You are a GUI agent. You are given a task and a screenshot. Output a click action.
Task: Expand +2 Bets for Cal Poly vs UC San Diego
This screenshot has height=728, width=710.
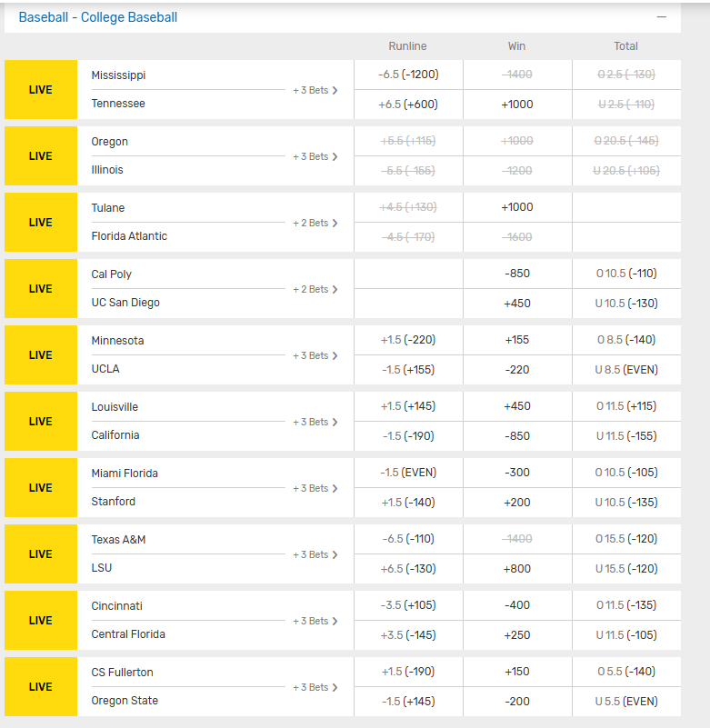[x=315, y=289]
